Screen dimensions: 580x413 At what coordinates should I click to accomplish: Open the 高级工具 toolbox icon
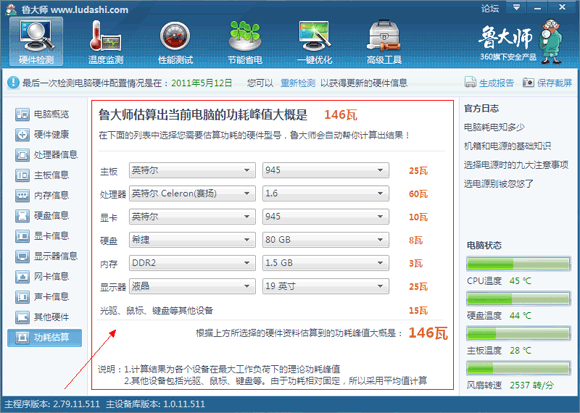384,36
